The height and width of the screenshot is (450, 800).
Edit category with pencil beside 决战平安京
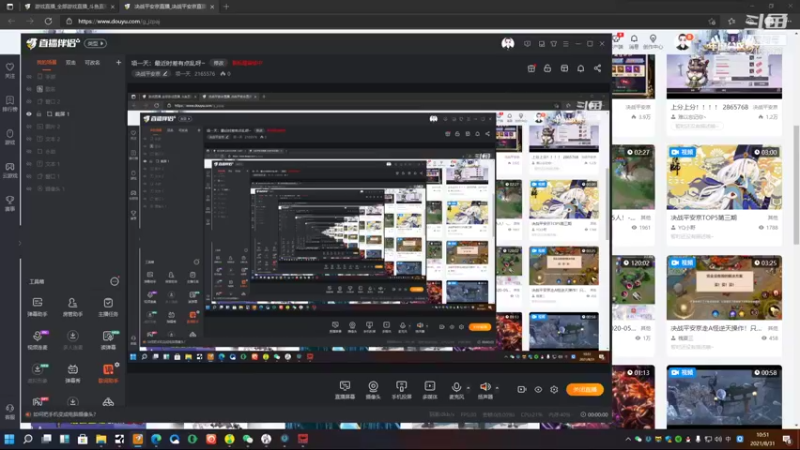tap(165, 74)
